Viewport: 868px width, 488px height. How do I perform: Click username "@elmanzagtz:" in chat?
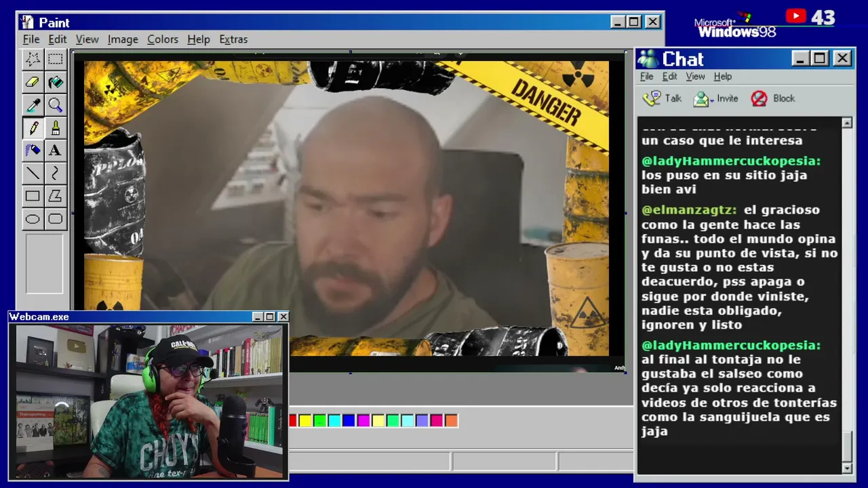(689, 210)
